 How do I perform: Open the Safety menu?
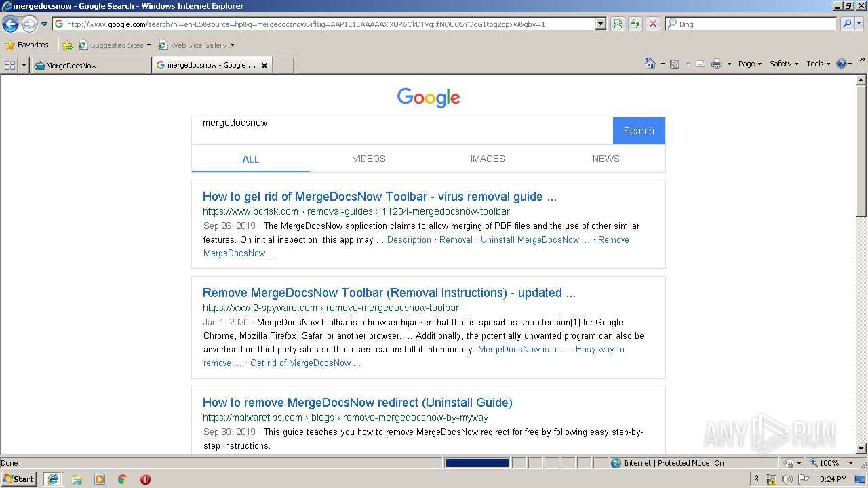coord(783,64)
